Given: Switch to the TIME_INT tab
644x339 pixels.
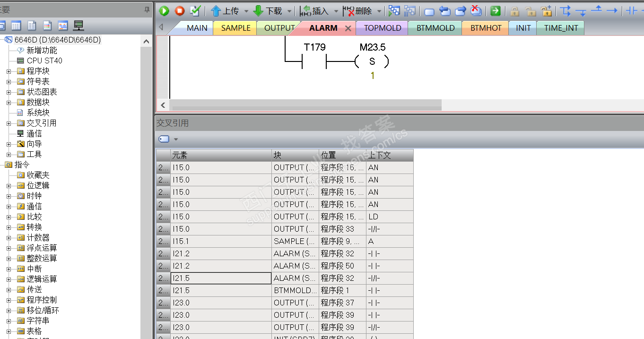Looking at the screenshot, I should pos(561,28).
